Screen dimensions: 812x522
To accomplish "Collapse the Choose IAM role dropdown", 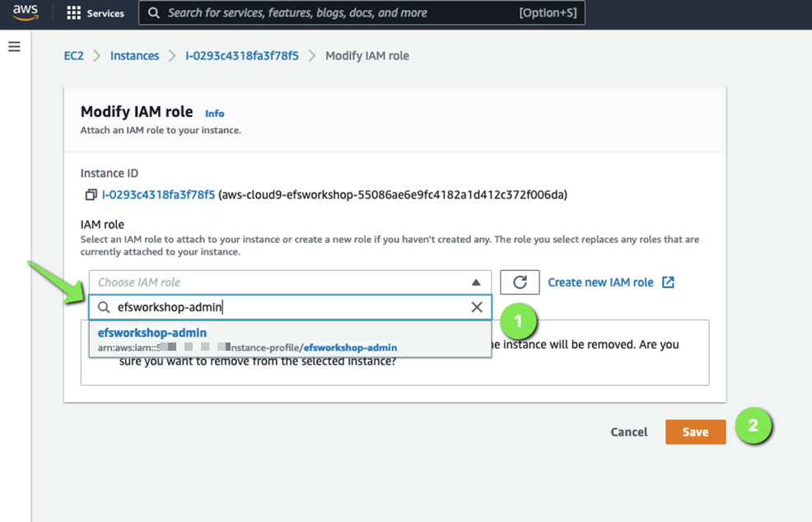I will pos(290,282).
